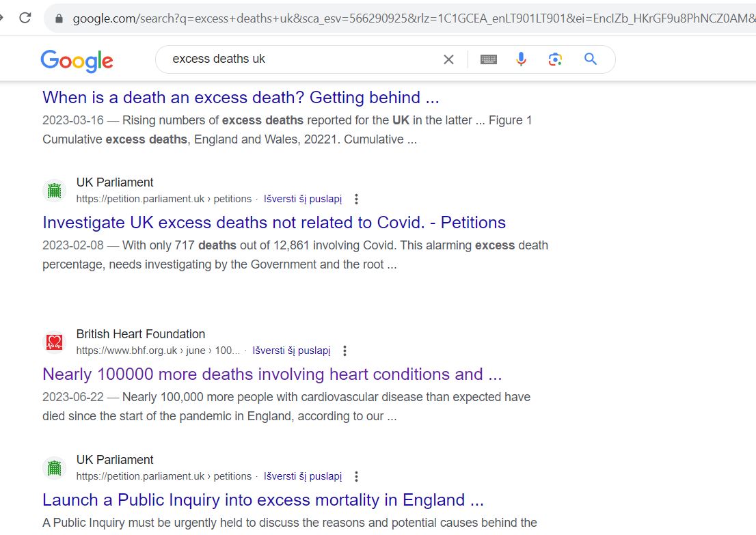Translate the Investigate UK excess deaths result page
Image resolution: width=756 pixels, height=535 pixels.
pos(303,199)
